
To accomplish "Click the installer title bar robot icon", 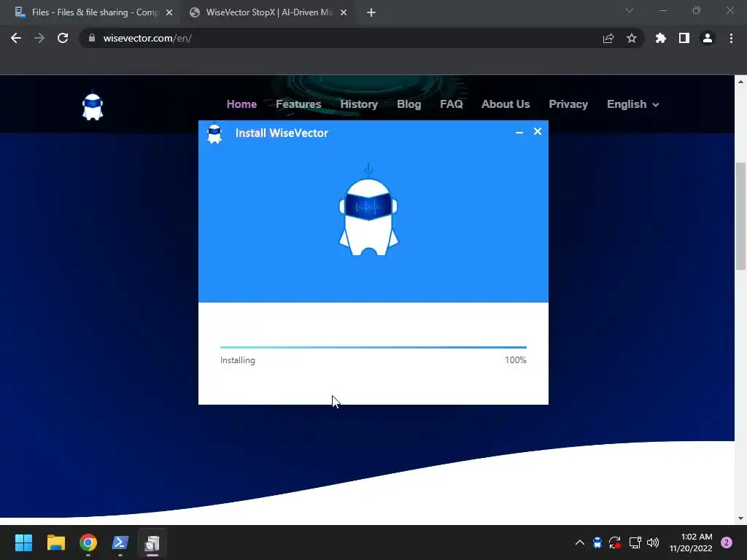I will (x=214, y=133).
